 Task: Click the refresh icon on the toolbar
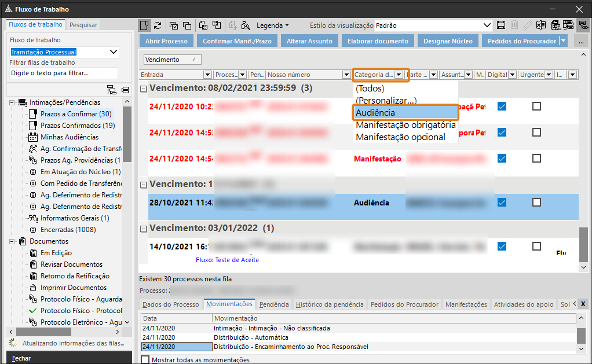pos(158,25)
